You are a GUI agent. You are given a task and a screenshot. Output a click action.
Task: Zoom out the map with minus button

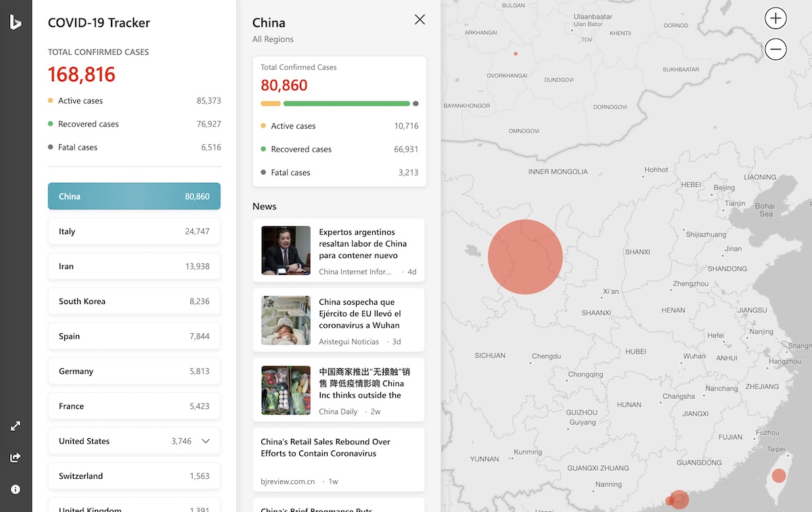coord(775,49)
